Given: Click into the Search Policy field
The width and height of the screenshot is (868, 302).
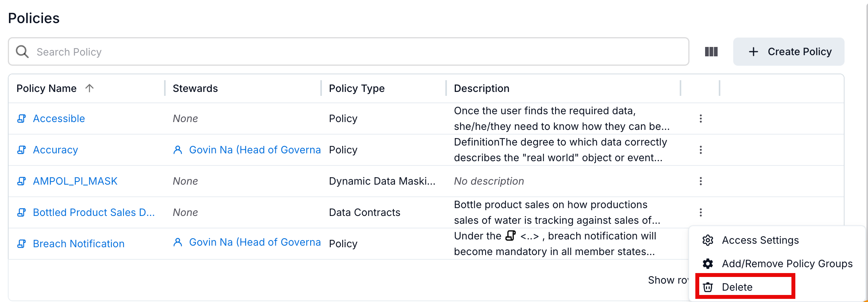Looking at the screenshot, I should click(x=352, y=52).
